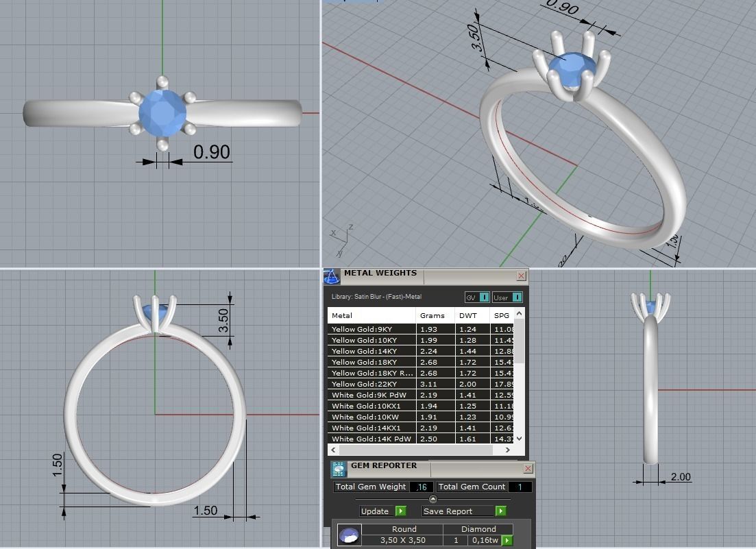Click the 0,16tw weight cell

tap(485, 540)
